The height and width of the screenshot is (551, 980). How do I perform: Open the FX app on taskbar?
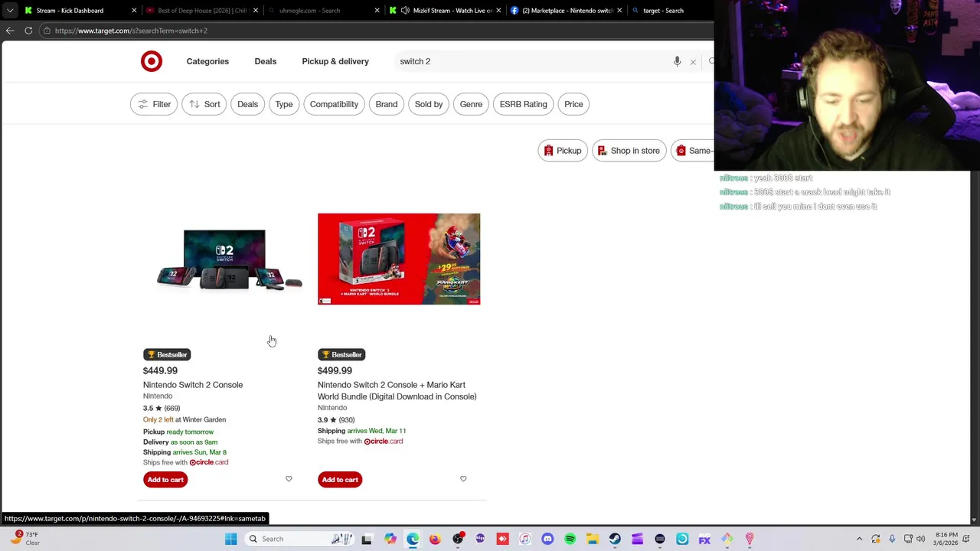point(704,539)
